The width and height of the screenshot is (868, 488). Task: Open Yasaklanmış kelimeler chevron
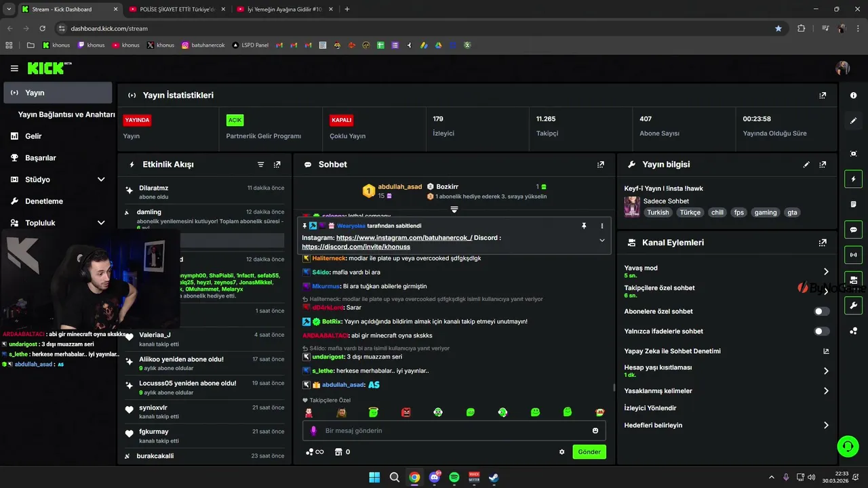826,391
